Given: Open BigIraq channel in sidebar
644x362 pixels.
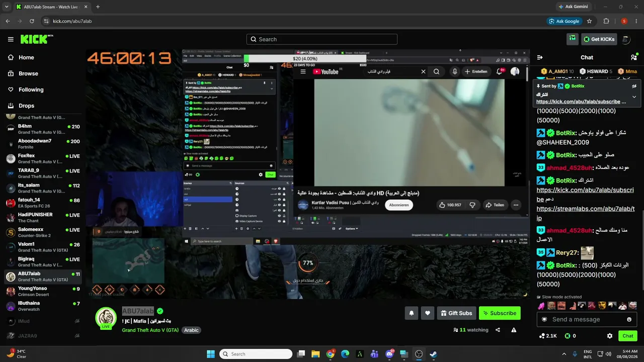Looking at the screenshot, I should pyautogui.click(x=42, y=262).
